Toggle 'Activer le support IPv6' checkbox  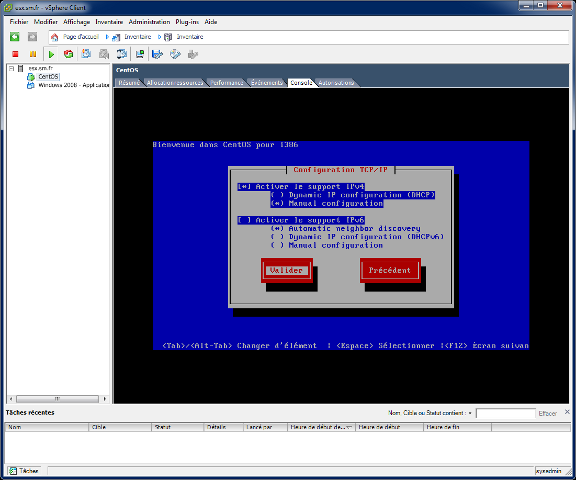[x=244, y=220]
